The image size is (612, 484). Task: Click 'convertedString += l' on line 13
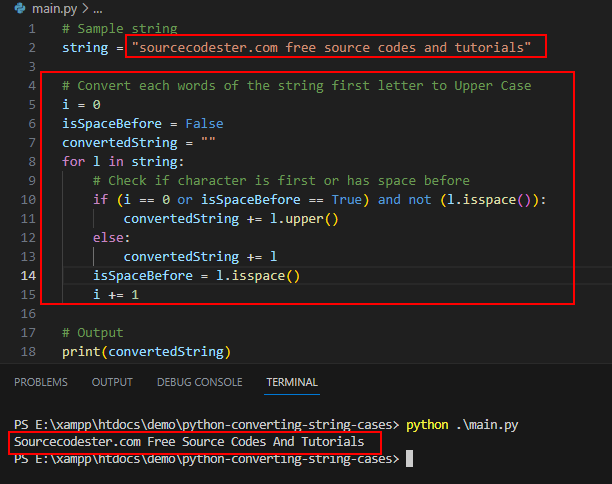(200, 257)
